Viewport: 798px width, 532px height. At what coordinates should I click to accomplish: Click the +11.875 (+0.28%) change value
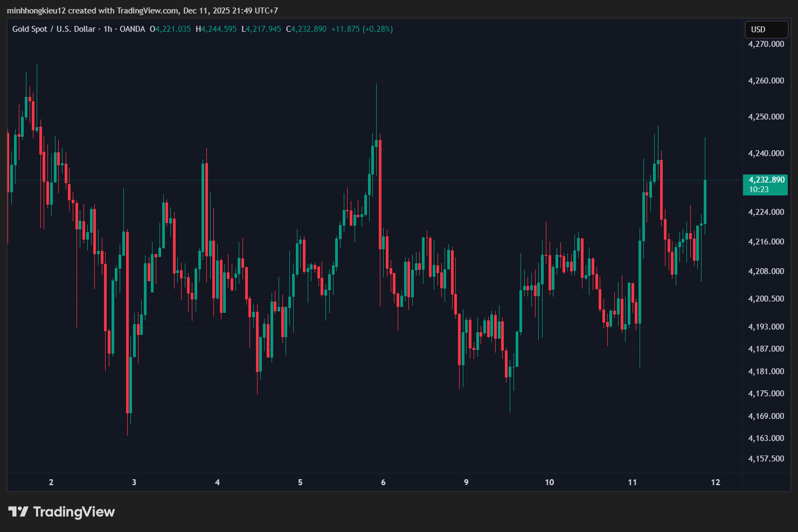click(362, 29)
